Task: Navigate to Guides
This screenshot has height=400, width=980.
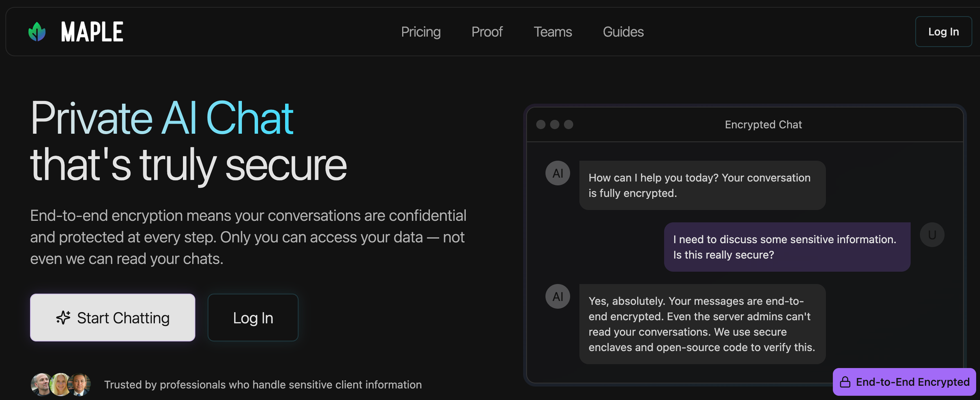Action: click(623, 32)
